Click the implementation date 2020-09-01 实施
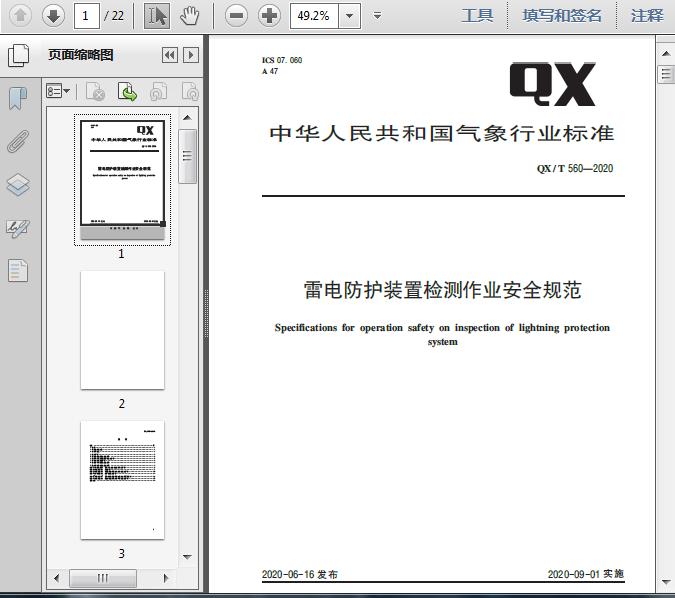 pyautogui.click(x=585, y=574)
